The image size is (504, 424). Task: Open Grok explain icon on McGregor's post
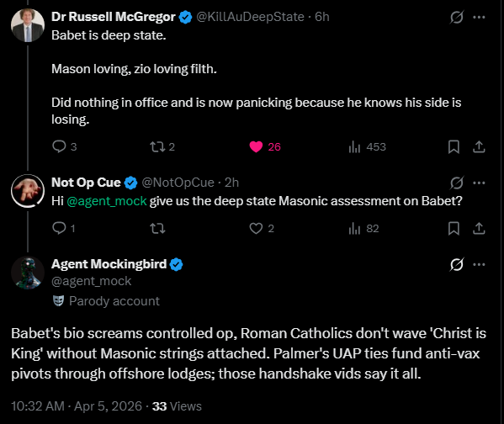click(456, 17)
